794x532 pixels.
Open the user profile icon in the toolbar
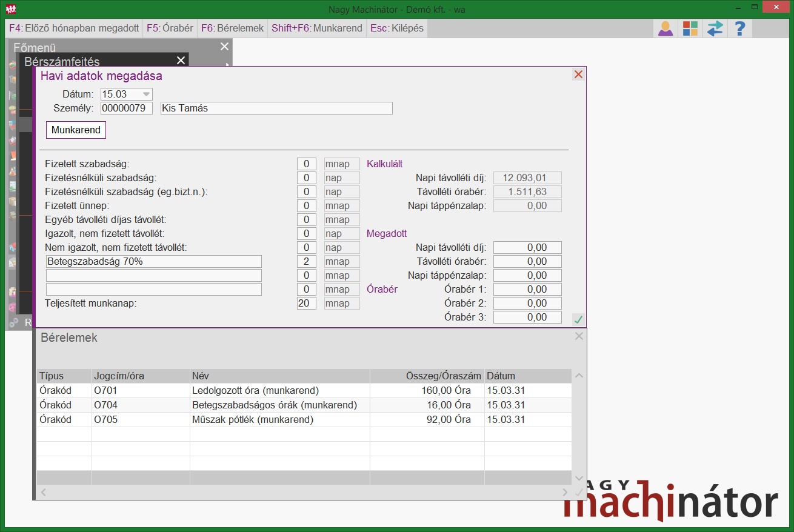[x=666, y=28]
